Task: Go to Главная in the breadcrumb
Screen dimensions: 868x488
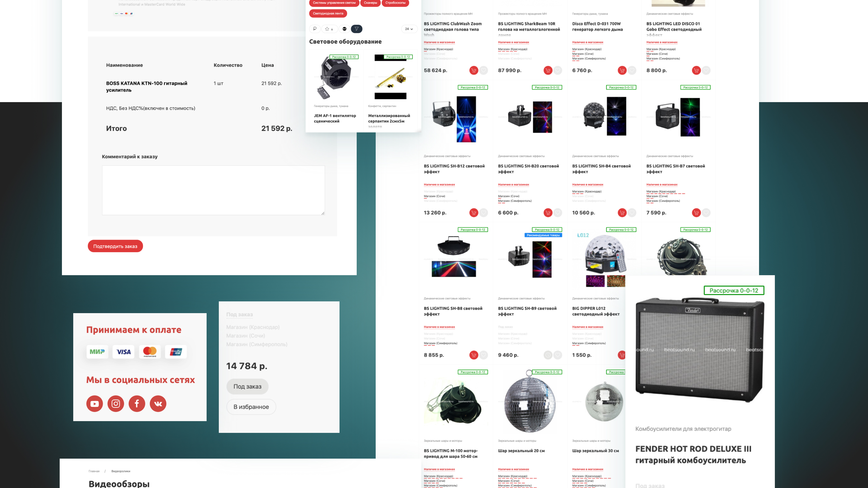Action: (x=94, y=471)
